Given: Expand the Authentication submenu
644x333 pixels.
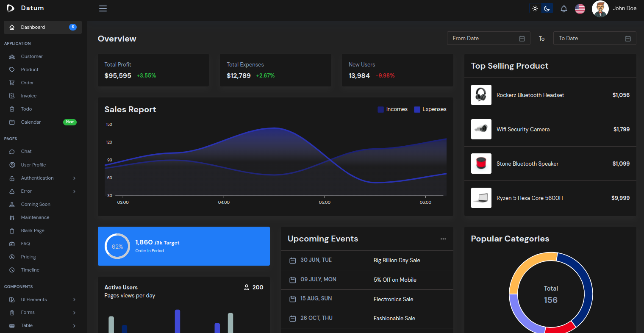Looking at the screenshot, I should 74,178.
